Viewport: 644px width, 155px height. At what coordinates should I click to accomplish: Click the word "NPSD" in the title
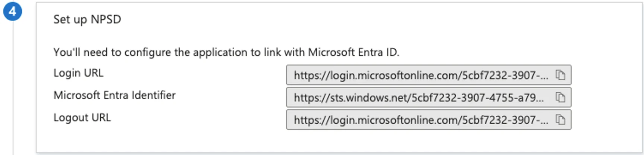click(x=106, y=19)
